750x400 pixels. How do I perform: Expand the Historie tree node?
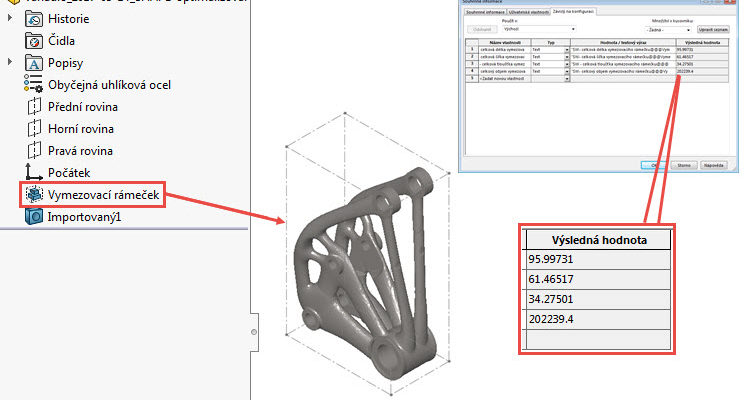tap(10, 18)
